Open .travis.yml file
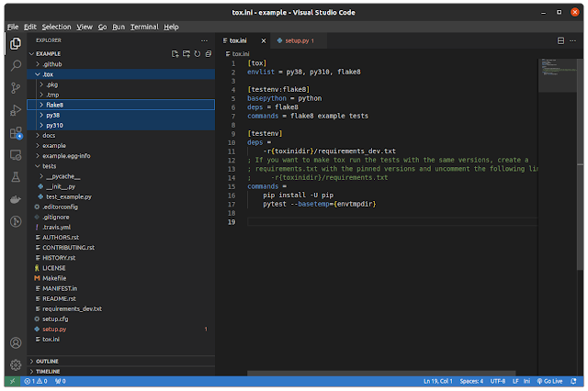Image resolution: width=588 pixels, height=391 pixels. pos(120,227)
